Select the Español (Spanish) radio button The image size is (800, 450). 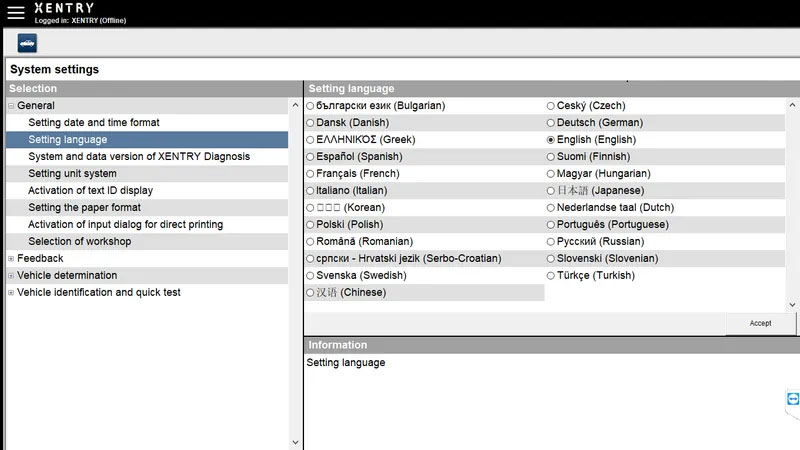[310, 157]
